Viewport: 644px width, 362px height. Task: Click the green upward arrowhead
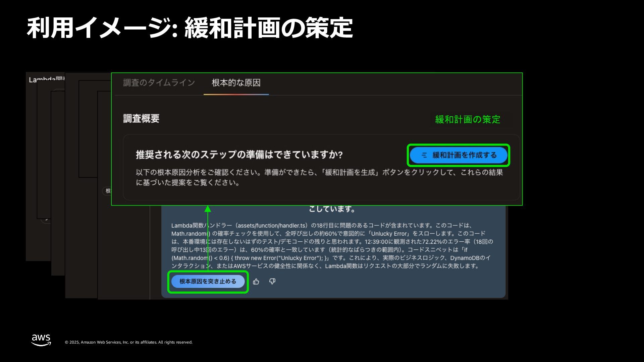208,209
